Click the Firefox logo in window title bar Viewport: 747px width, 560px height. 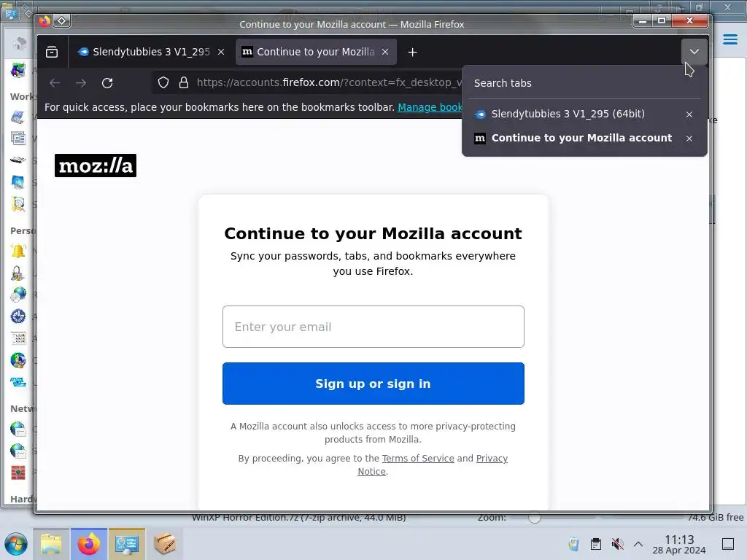[x=44, y=21]
